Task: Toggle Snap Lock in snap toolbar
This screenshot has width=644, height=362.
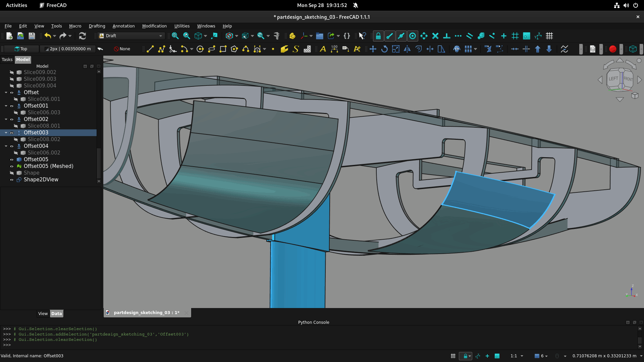Action: coord(378,36)
